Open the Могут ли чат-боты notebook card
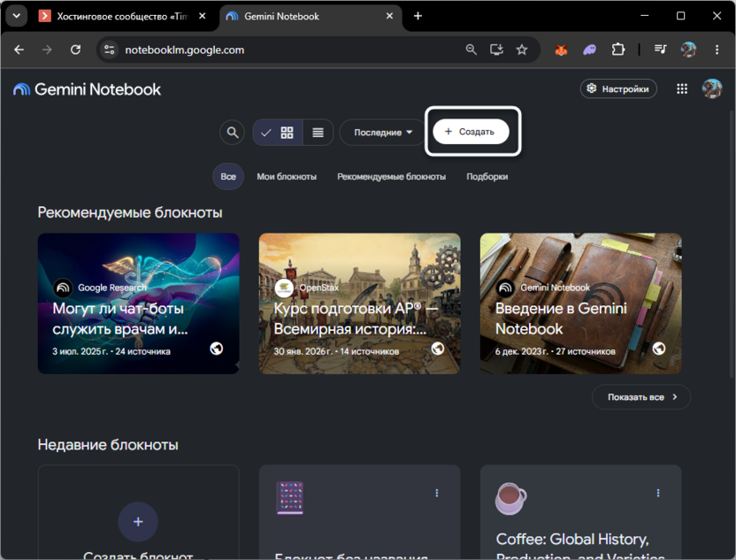This screenshot has width=736, height=560. point(139,303)
